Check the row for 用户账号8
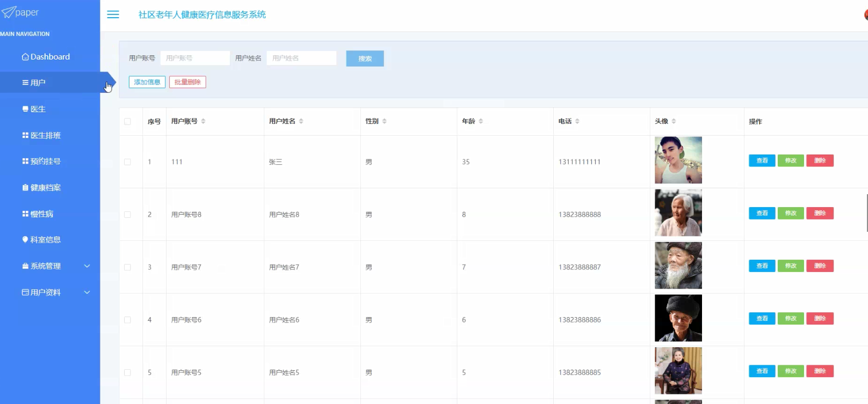868x404 pixels. 127,215
